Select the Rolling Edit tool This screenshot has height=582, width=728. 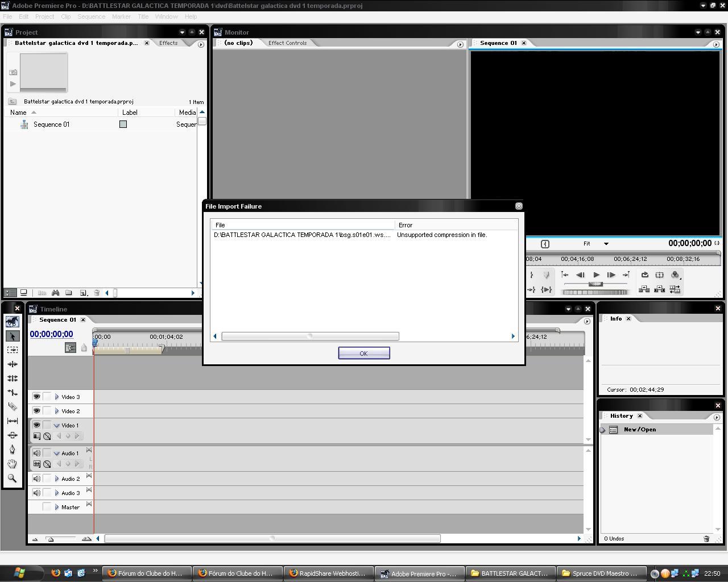pos(12,379)
